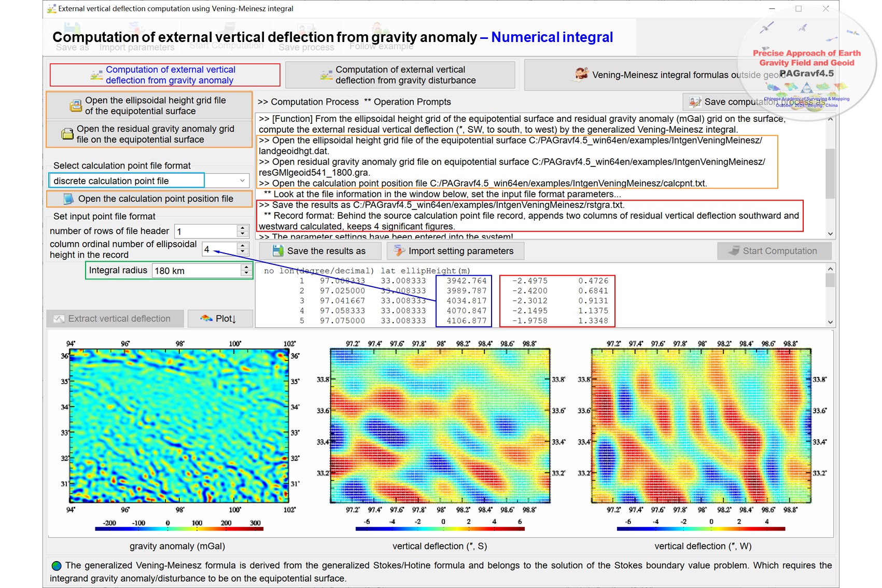Image resolution: width=882 pixels, height=588 pixels.
Task: Switch to deflection from gravity disturbance tab
Action: point(400,75)
